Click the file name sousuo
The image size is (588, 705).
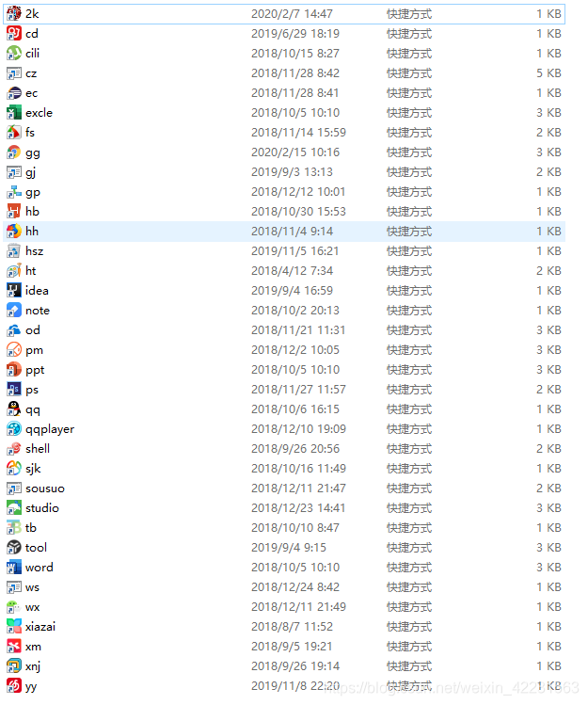(x=45, y=489)
